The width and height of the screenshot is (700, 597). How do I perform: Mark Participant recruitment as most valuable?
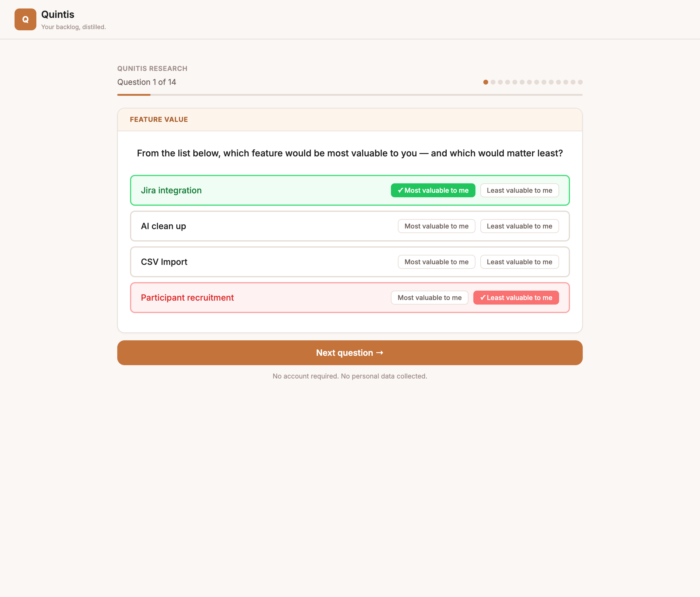(x=429, y=298)
